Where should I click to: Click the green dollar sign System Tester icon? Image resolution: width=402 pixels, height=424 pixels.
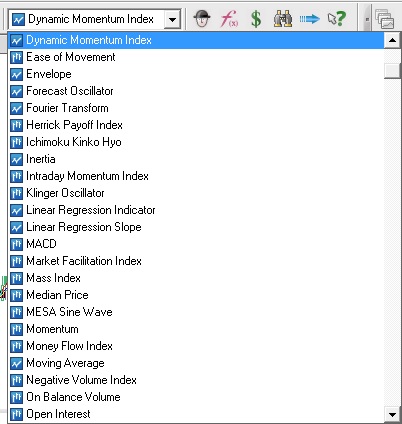[x=256, y=19]
